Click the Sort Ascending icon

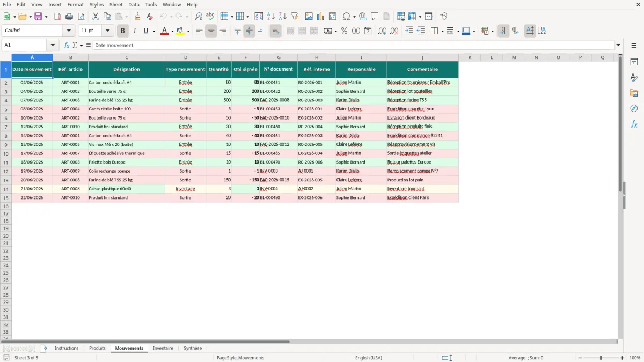point(271,17)
